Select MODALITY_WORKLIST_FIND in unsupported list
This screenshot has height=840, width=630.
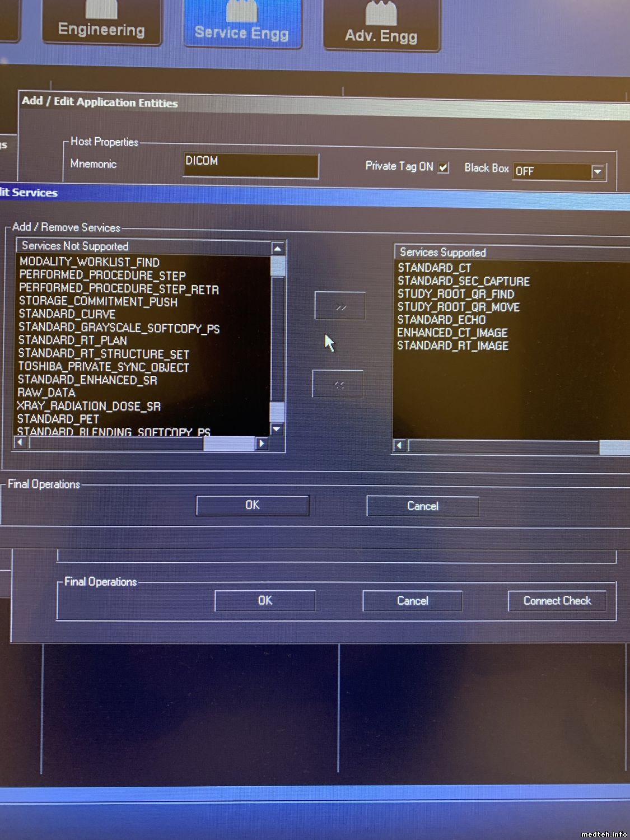pyautogui.click(x=90, y=262)
